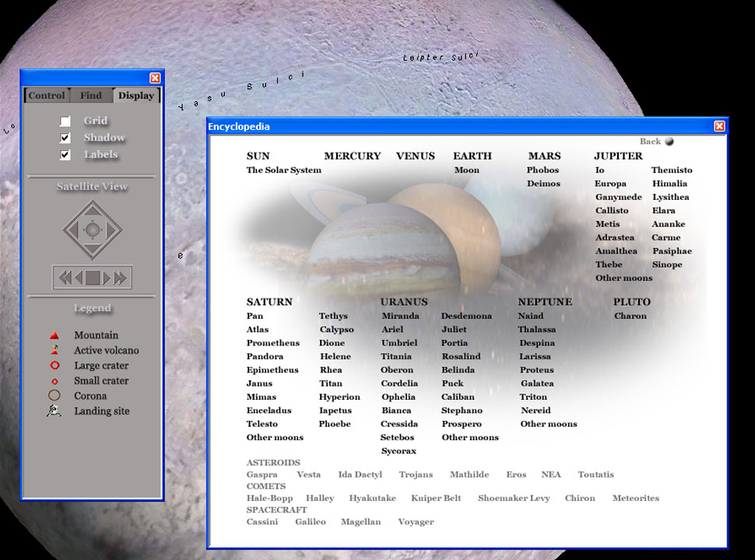Viewport: 755px width, 560px height.
Task: Open the Vesta asteroid entry
Action: click(x=309, y=474)
